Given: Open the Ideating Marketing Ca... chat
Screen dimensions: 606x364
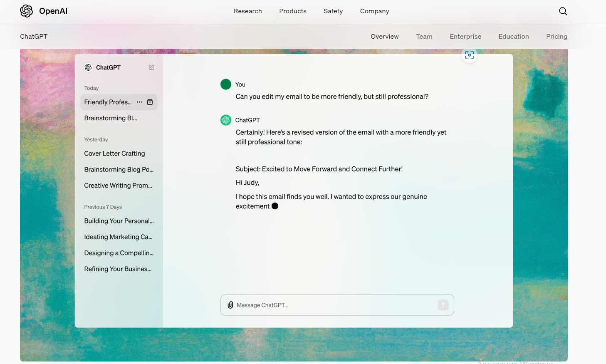Looking at the screenshot, I should (119, 237).
